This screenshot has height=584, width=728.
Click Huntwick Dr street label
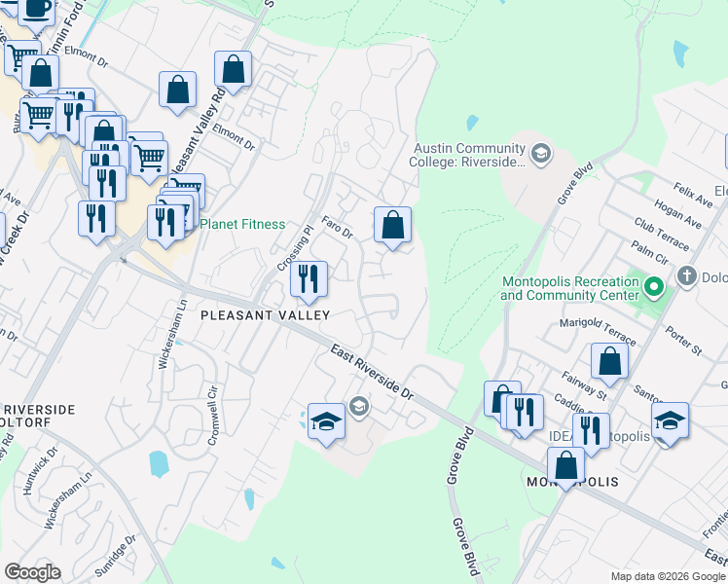[41, 470]
